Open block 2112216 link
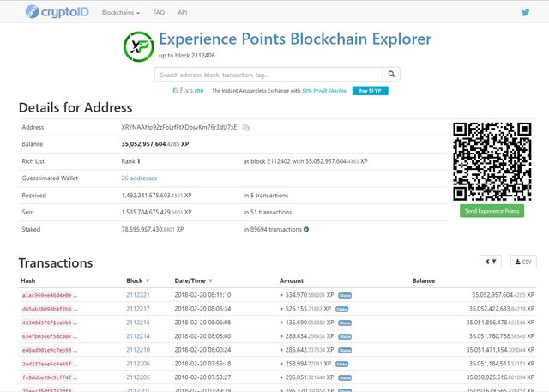 pos(138,323)
